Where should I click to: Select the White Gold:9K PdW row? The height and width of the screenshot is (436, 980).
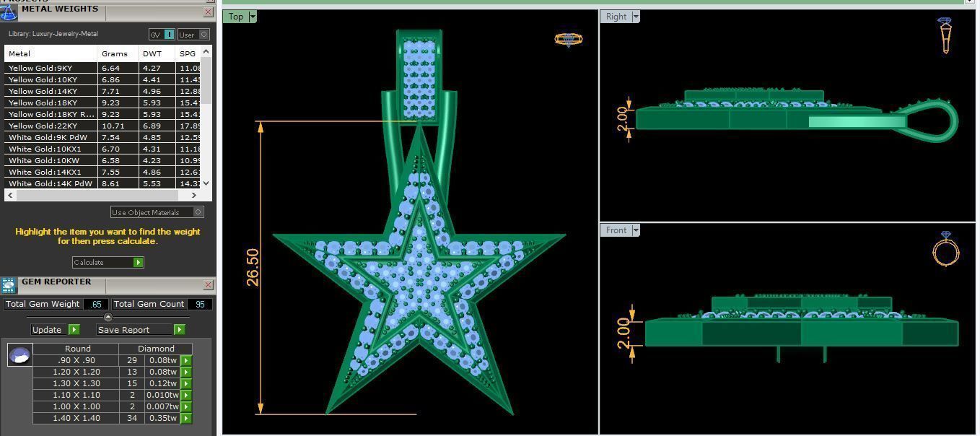[x=102, y=137]
